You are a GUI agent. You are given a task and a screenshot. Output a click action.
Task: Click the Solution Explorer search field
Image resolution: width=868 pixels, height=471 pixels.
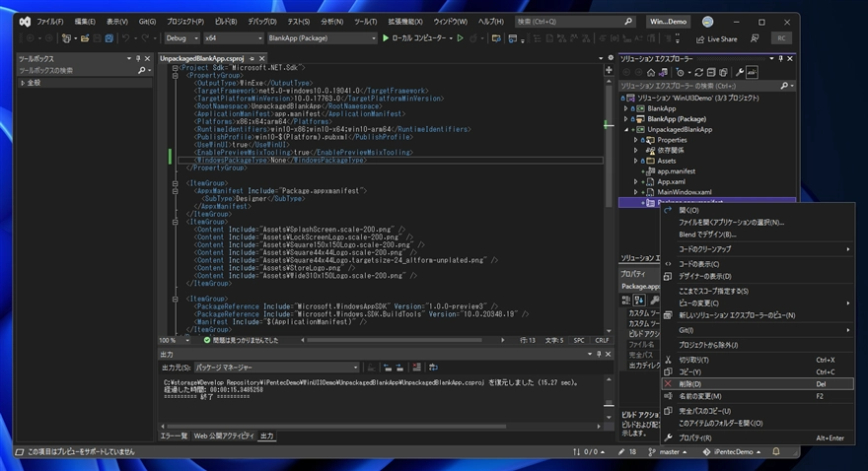pos(707,86)
